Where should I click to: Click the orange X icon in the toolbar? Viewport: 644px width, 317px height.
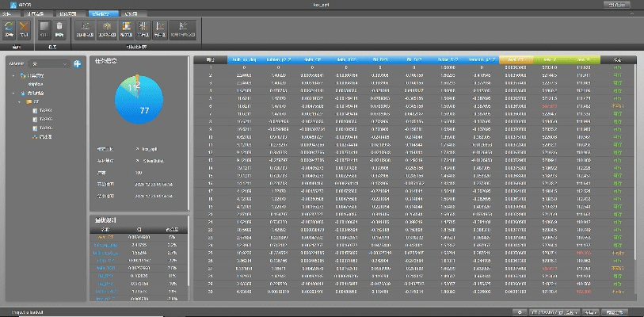tap(25, 29)
